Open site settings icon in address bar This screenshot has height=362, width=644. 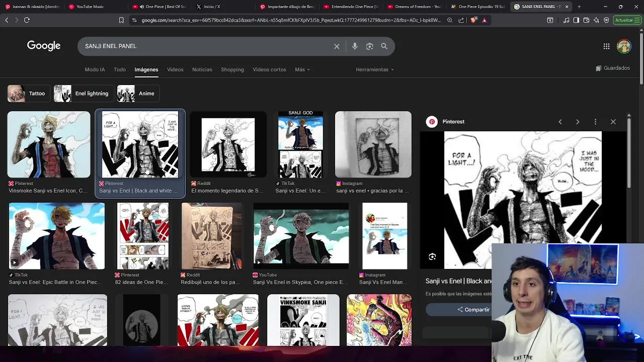click(134, 20)
